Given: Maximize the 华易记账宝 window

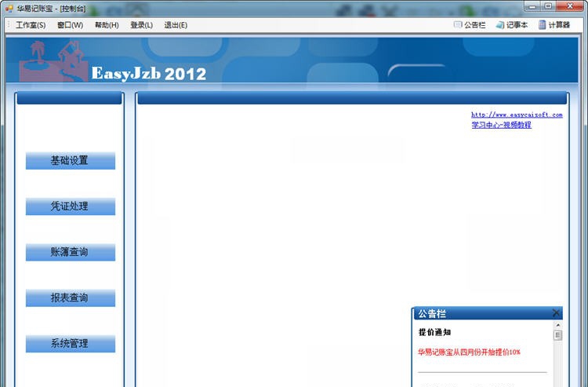Looking at the screenshot, I should 548,6.
